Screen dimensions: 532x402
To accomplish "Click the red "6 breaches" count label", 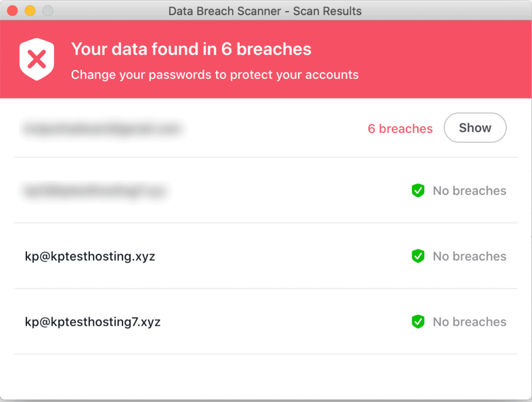I will (400, 128).
